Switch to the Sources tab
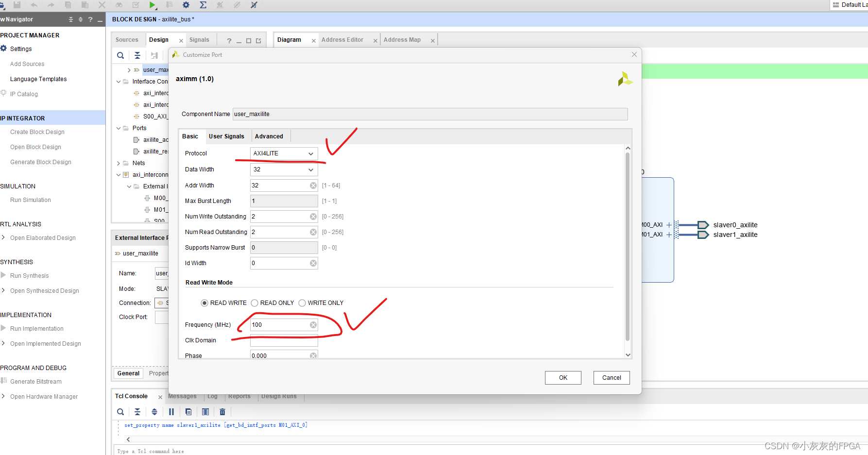This screenshot has height=455, width=868. (127, 40)
